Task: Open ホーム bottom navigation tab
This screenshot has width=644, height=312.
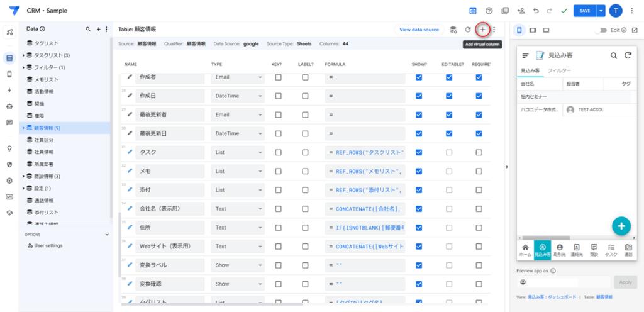Action: 525,250
